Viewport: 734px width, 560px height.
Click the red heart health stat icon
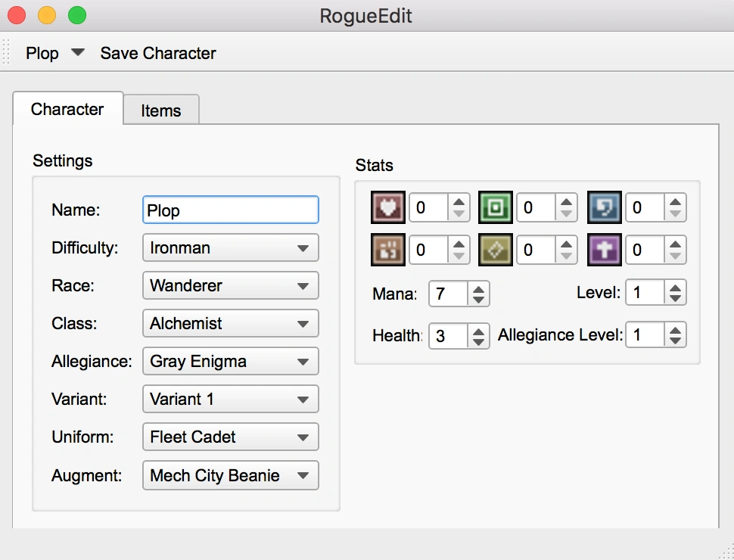click(387, 207)
